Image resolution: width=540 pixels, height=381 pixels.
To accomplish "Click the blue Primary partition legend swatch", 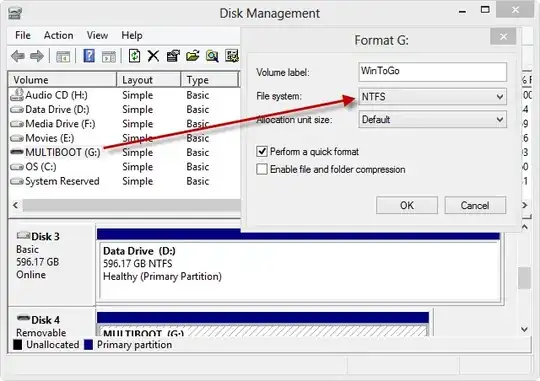I will (89, 344).
